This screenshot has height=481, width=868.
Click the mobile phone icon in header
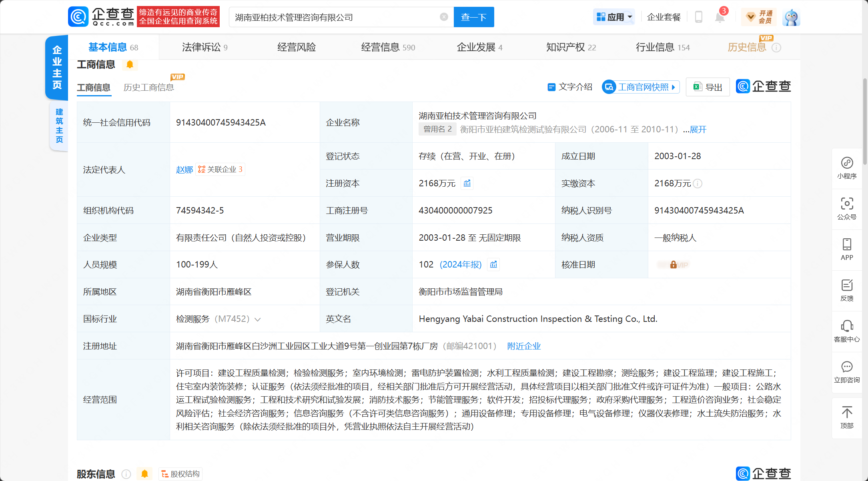coord(699,17)
